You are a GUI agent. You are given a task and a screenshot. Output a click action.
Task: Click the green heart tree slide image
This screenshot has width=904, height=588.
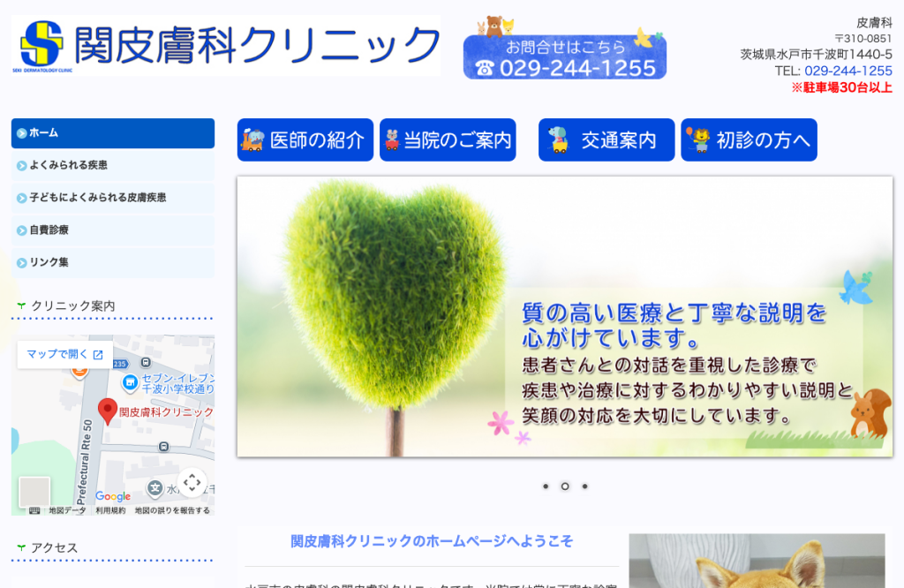click(x=565, y=317)
